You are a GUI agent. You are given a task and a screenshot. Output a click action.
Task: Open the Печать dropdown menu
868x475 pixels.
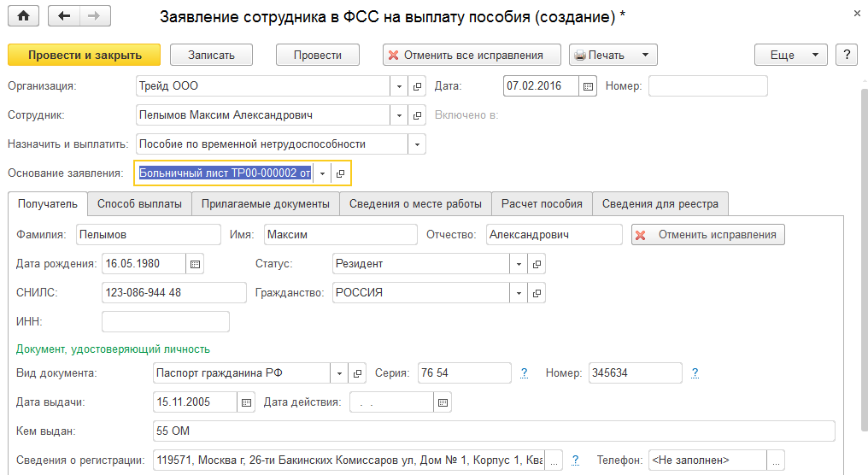(x=613, y=55)
